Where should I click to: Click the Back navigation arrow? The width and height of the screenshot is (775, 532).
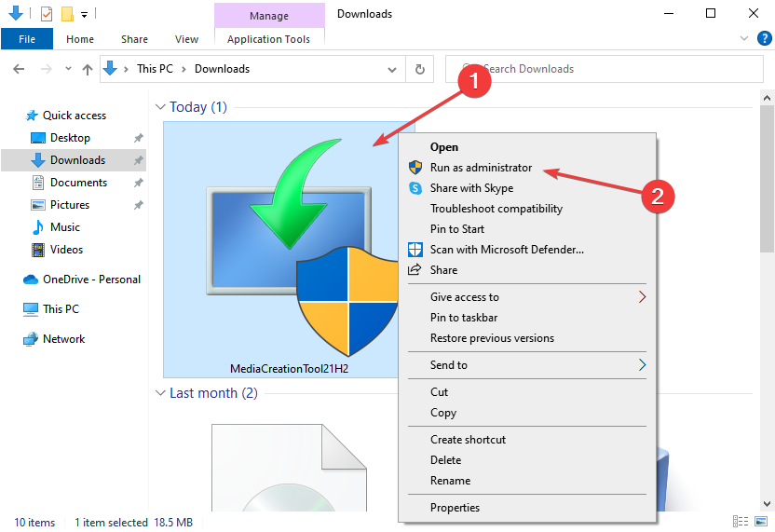(19, 69)
